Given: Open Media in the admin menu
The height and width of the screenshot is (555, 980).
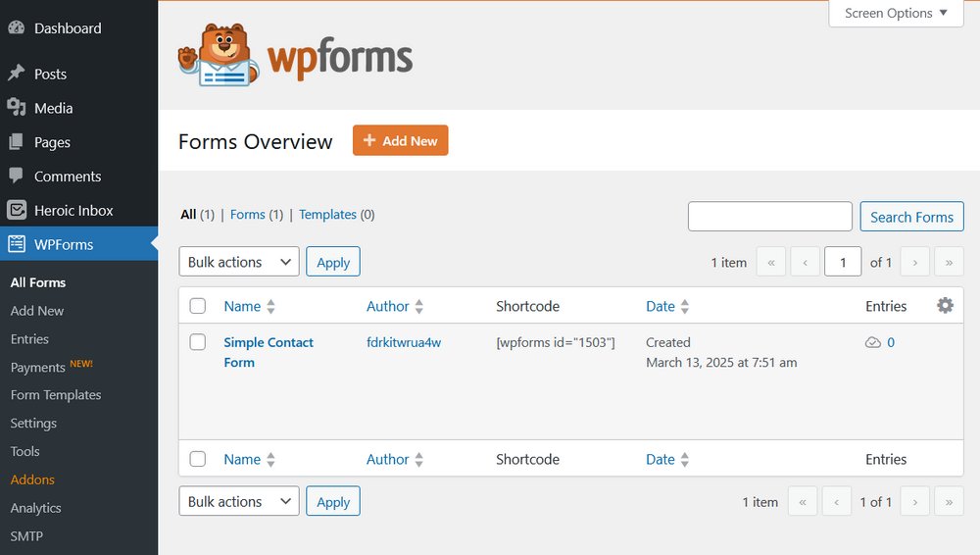Looking at the screenshot, I should [53, 108].
